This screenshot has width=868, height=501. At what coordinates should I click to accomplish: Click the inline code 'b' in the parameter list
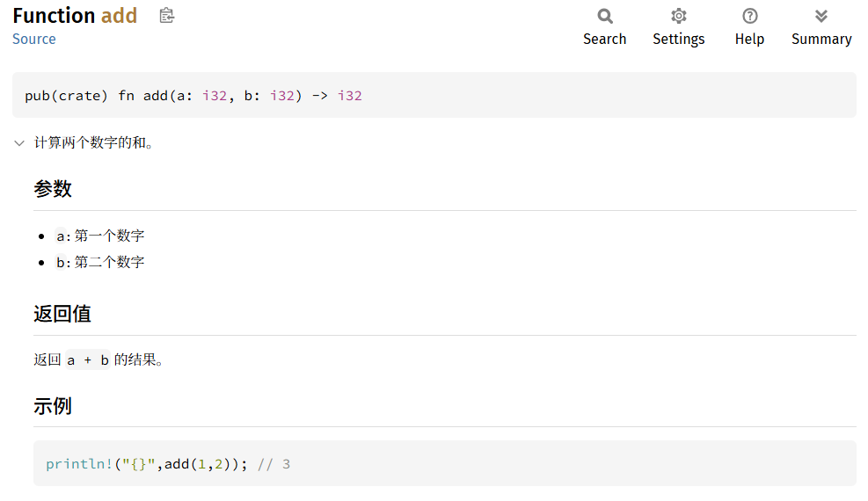click(x=61, y=262)
